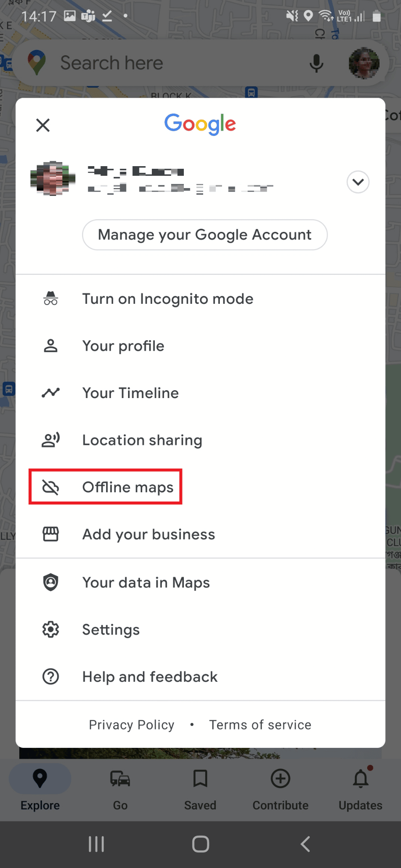
Task: Tap the question mark help icon
Action: tap(50, 676)
